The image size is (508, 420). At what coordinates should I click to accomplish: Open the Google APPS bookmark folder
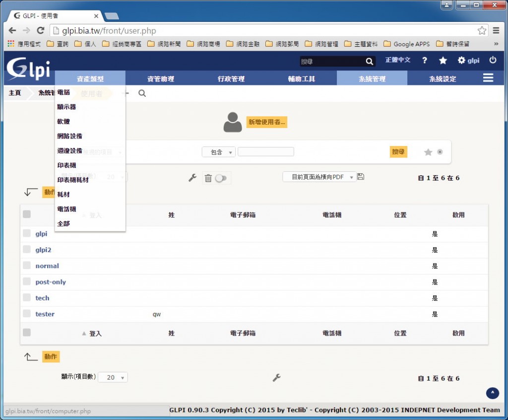tap(407, 44)
